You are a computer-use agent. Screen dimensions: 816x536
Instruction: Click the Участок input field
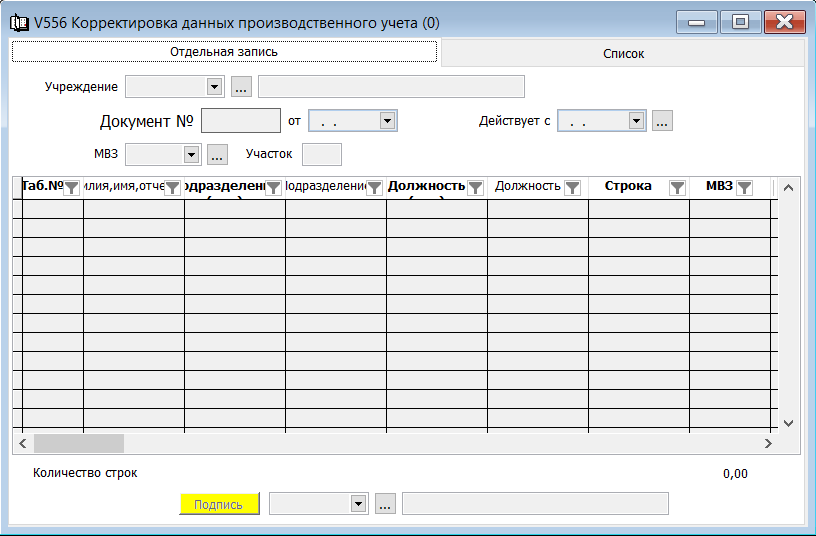click(x=321, y=155)
